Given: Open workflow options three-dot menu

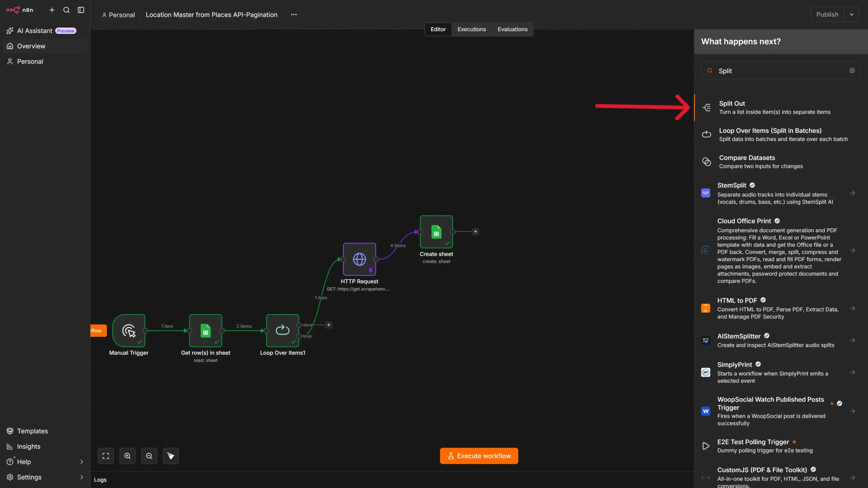Looking at the screenshot, I should 294,15.
